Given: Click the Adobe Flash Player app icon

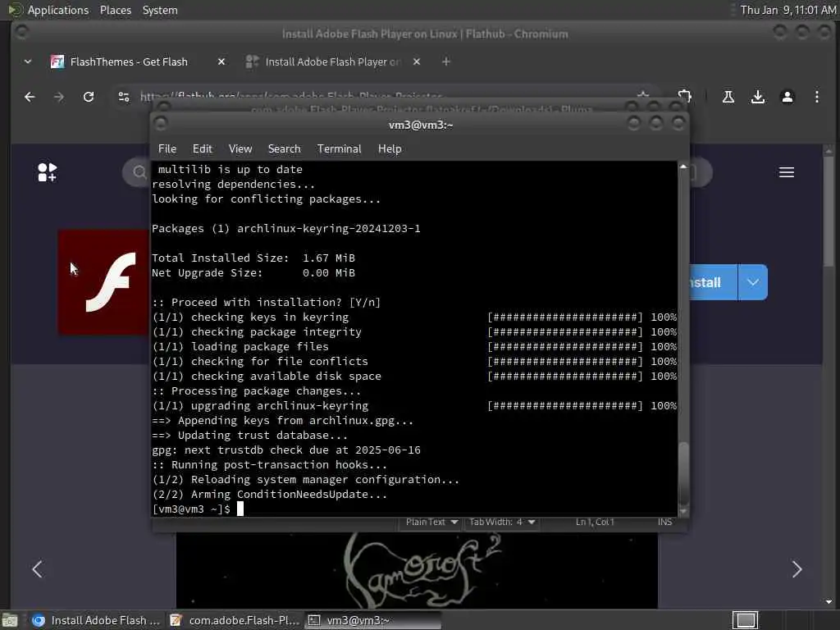Looking at the screenshot, I should pos(104,282).
